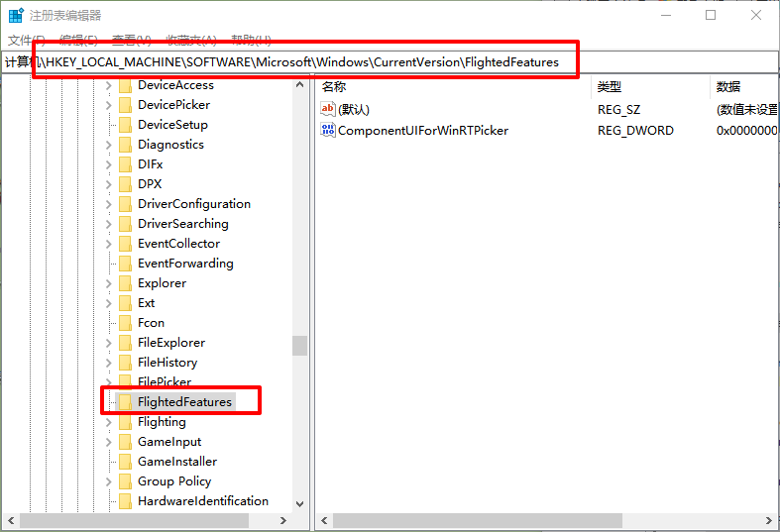This screenshot has height=532, width=780.
Task: Expand the Flighting key
Action: (x=108, y=422)
